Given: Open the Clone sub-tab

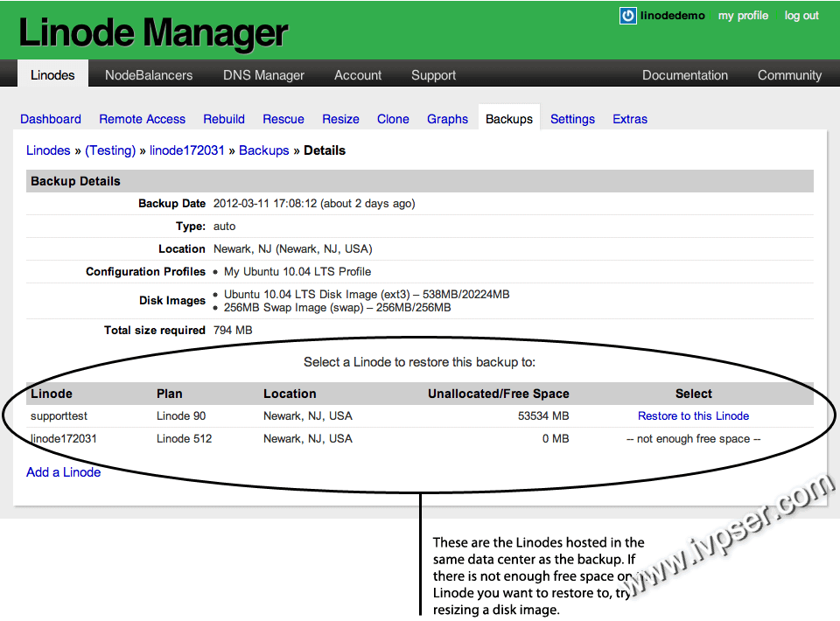Looking at the screenshot, I should pos(393,119).
